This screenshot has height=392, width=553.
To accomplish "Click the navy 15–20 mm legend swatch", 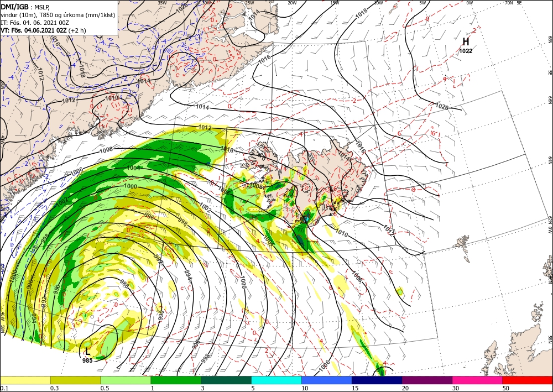I will 377,380.
